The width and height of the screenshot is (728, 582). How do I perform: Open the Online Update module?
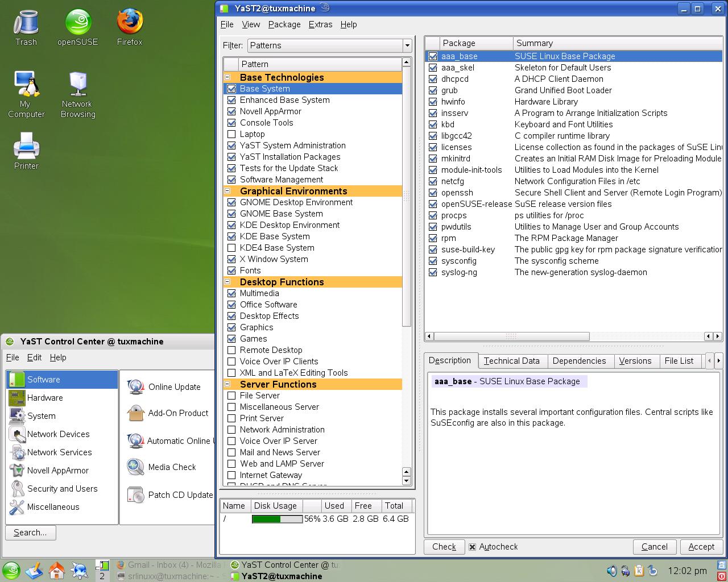click(164, 387)
